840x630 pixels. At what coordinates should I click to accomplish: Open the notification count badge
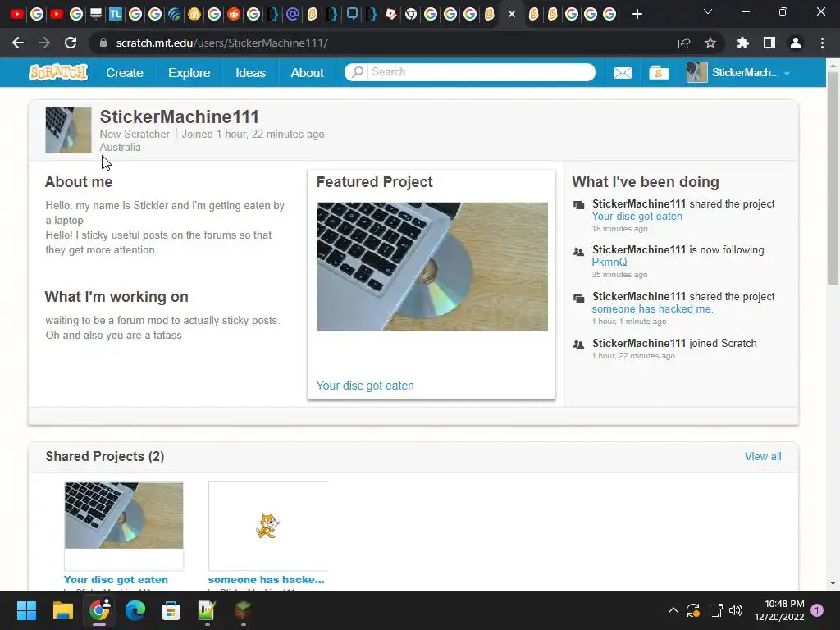point(817,610)
